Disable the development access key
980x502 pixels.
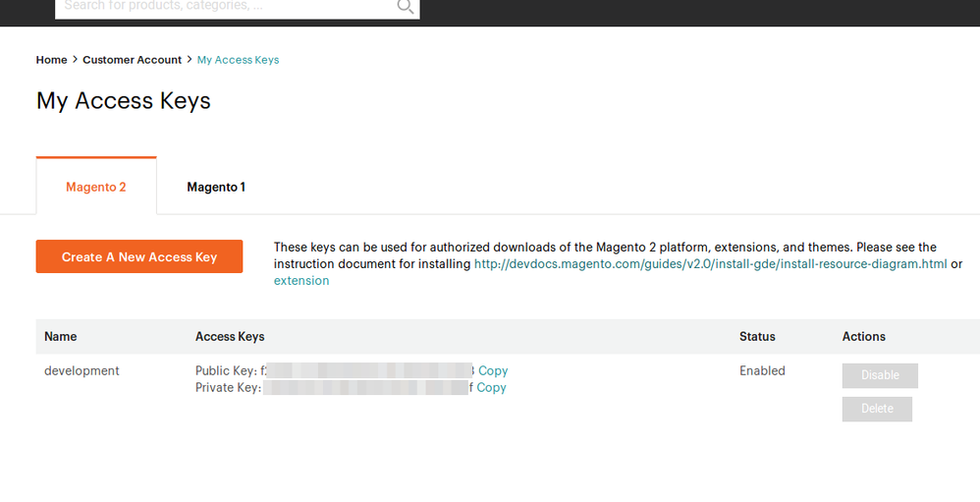(880, 375)
